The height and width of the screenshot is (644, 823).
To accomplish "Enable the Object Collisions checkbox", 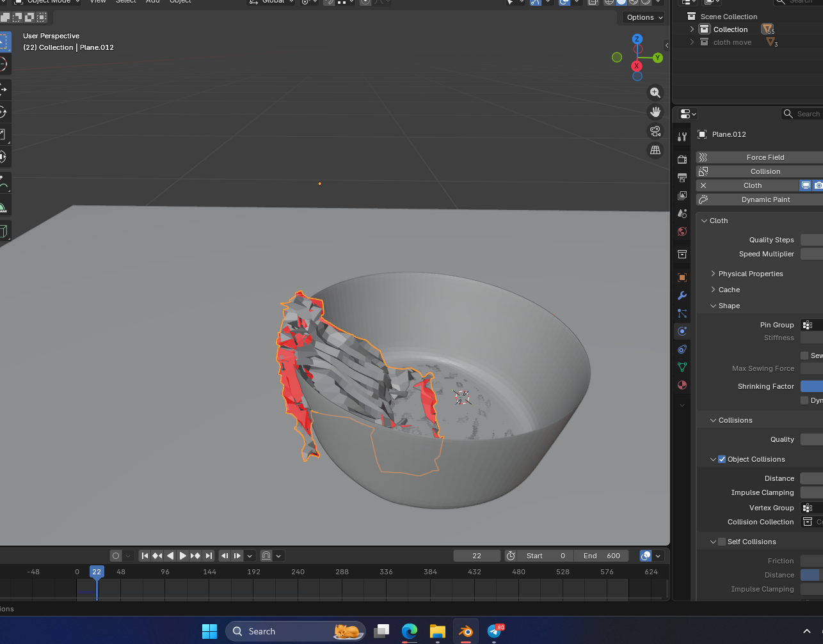I will coord(722,459).
